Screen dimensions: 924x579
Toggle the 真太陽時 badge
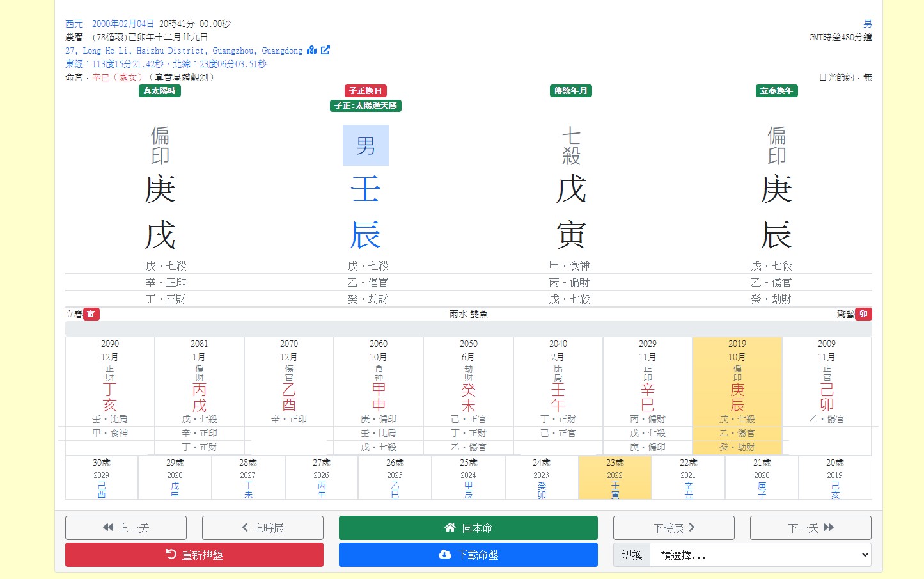[x=160, y=91]
